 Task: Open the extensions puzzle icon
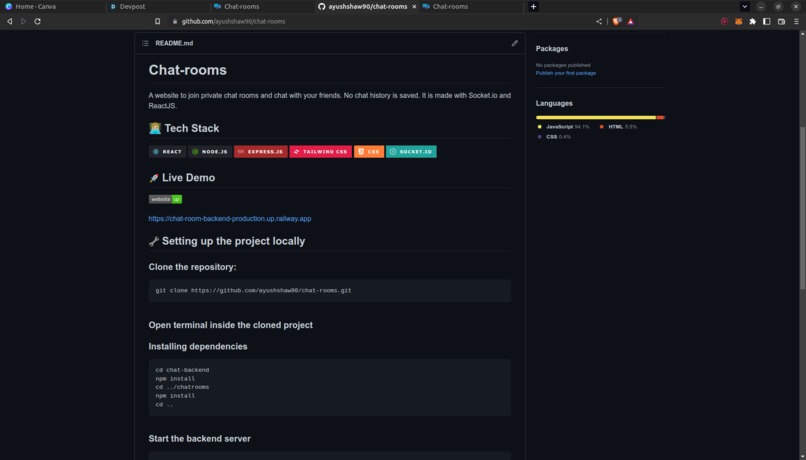753,21
